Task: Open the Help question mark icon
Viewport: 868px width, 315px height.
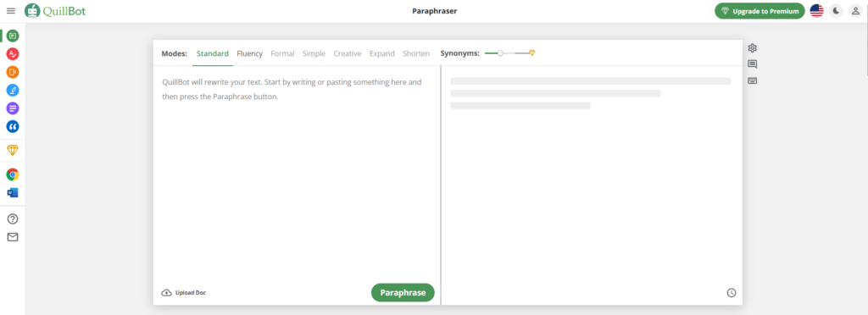Action: coord(13,218)
